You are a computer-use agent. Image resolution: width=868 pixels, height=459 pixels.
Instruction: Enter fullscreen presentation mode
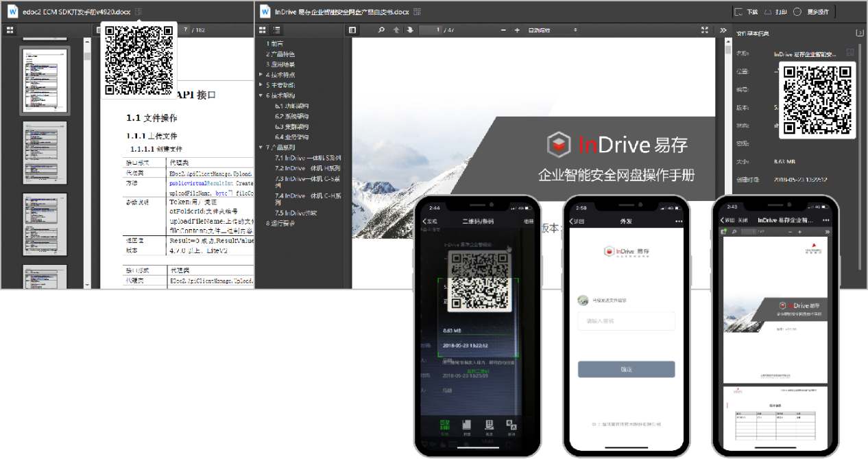[x=705, y=30]
